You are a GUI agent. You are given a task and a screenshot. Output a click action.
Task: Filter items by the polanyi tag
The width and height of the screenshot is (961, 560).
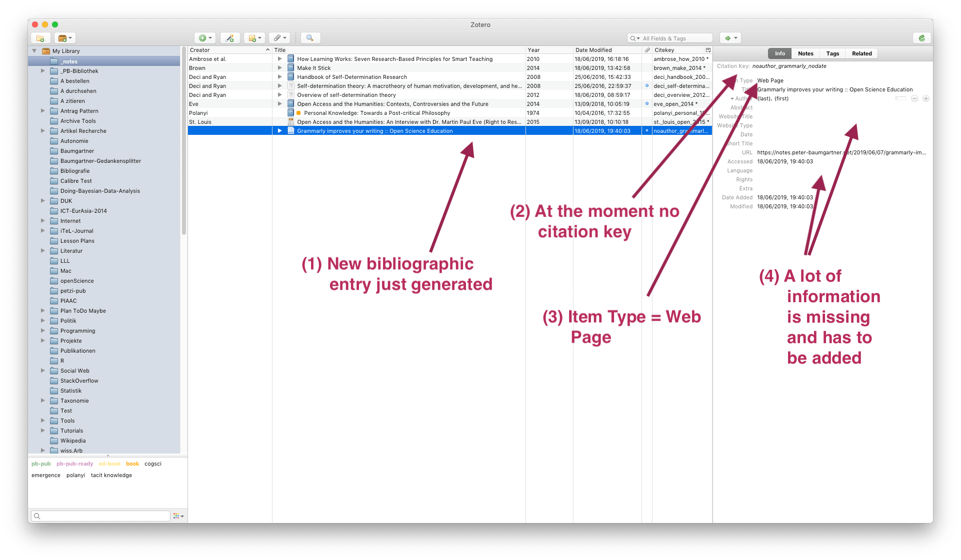(75, 475)
